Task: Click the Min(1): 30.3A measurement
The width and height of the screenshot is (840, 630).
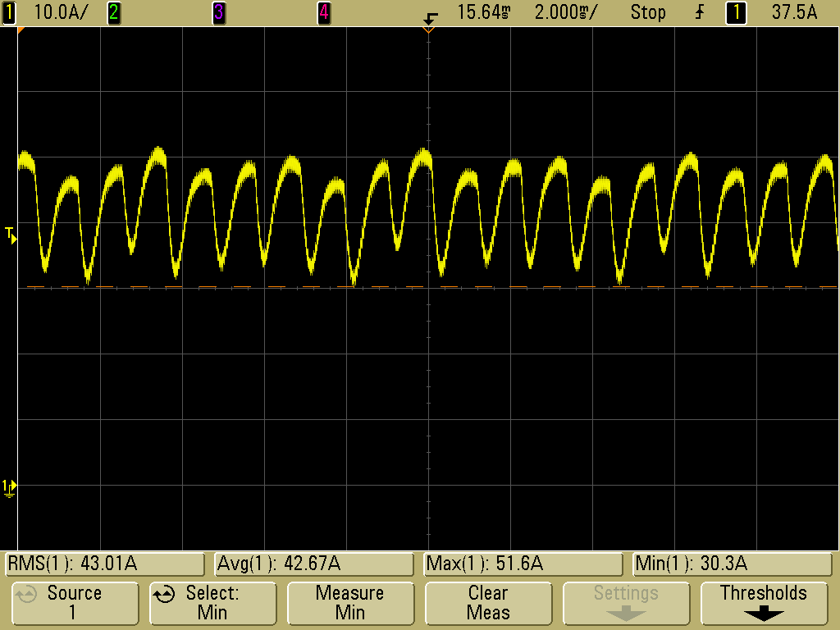Action: point(732,564)
